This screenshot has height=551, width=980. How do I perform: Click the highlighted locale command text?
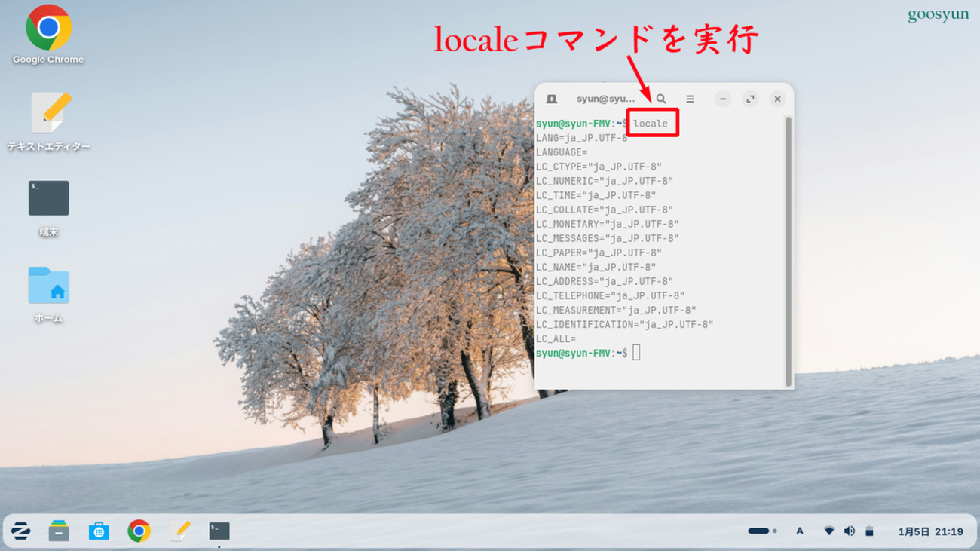tap(651, 121)
